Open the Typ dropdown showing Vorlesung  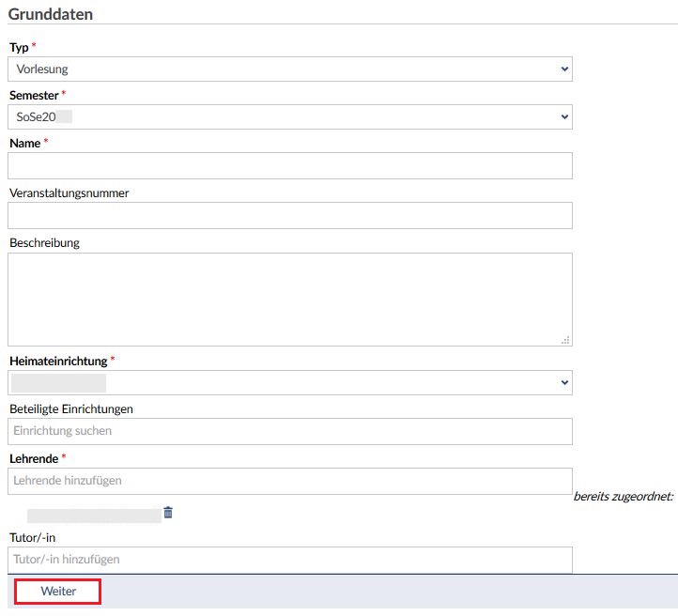pyautogui.click(x=289, y=69)
